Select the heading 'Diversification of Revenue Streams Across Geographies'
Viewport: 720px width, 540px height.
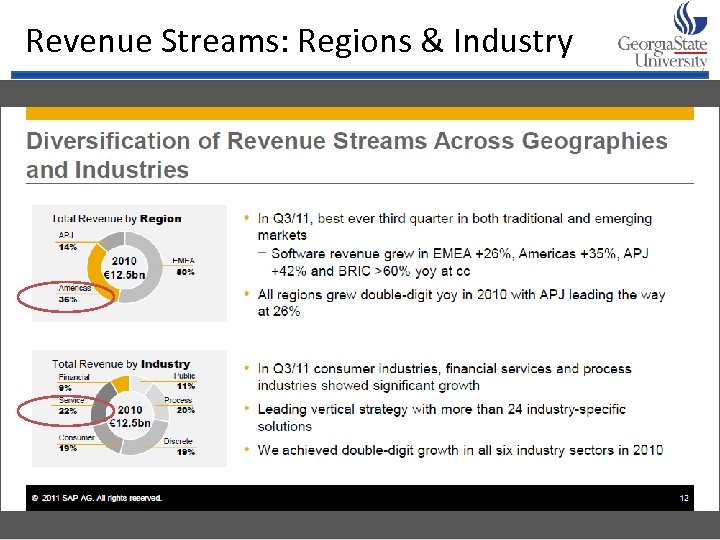pos(347,141)
